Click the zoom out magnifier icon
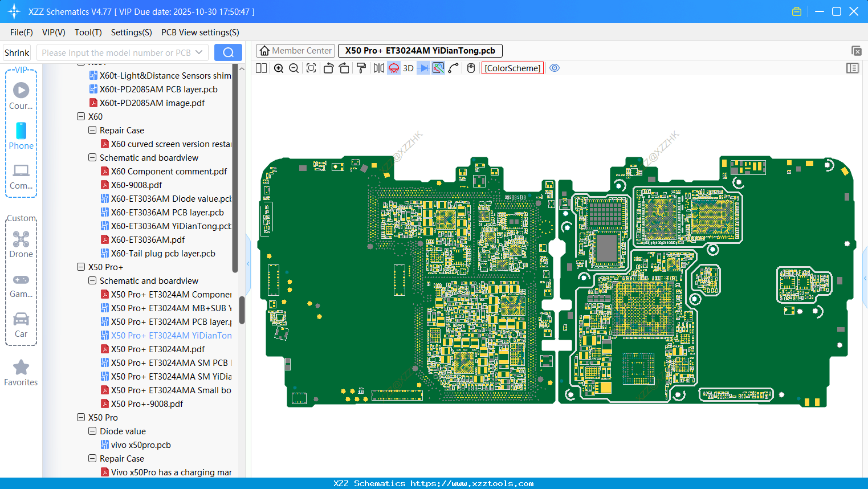Screen dimensions: 868x489 (294, 68)
